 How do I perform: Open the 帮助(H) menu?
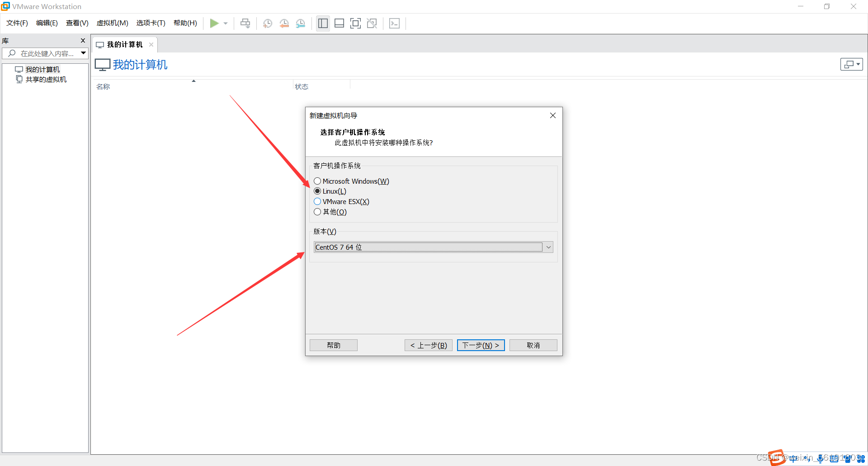pyautogui.click(x=185, y=23)
